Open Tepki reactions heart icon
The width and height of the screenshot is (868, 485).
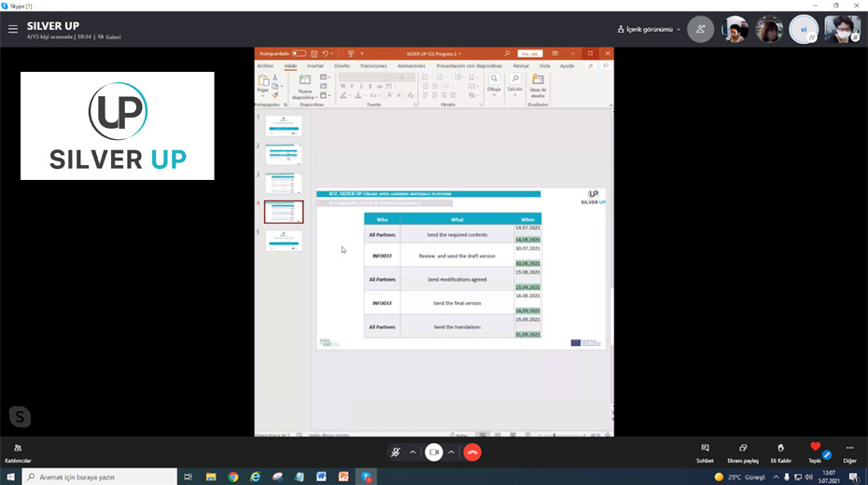pos(815,450)
